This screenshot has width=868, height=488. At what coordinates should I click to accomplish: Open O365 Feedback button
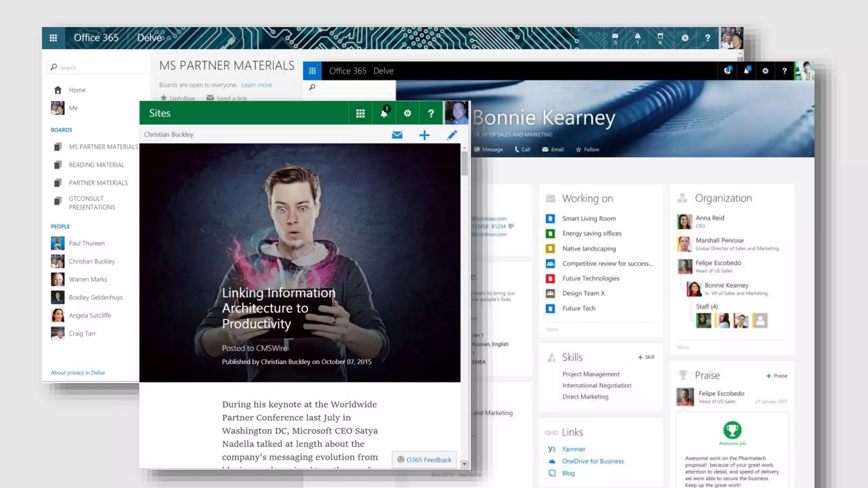[424, 460]
